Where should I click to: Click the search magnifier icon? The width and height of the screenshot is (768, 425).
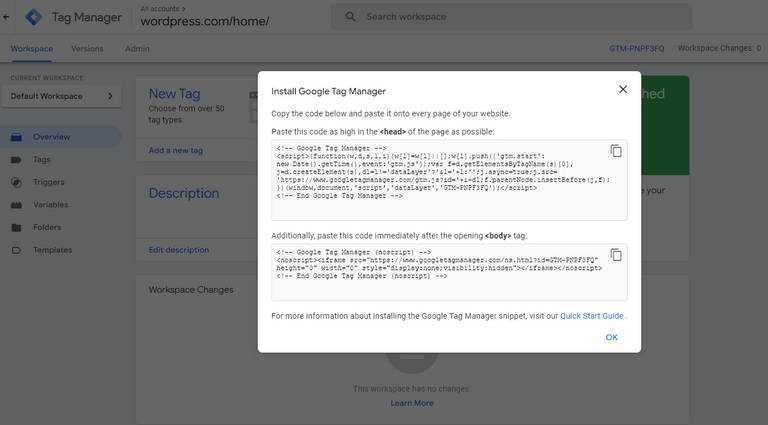pos(350,17)
